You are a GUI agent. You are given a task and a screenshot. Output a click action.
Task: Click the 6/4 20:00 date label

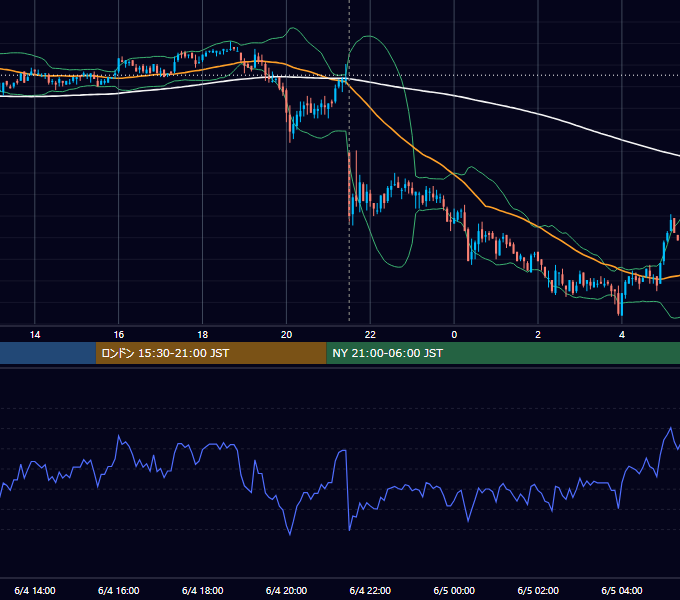[286, 590]
